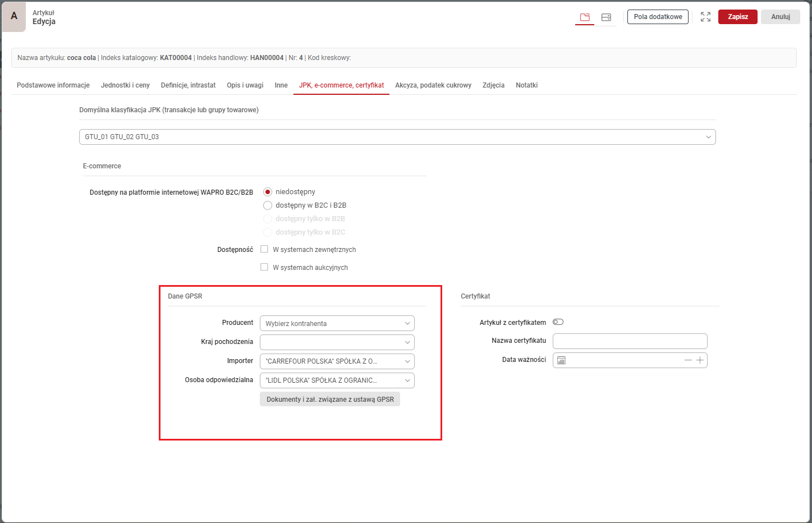Select 'dostępny w B2C i B2B' radio
The height and width of the screenshot is (523, 812).
click(268, 205)
